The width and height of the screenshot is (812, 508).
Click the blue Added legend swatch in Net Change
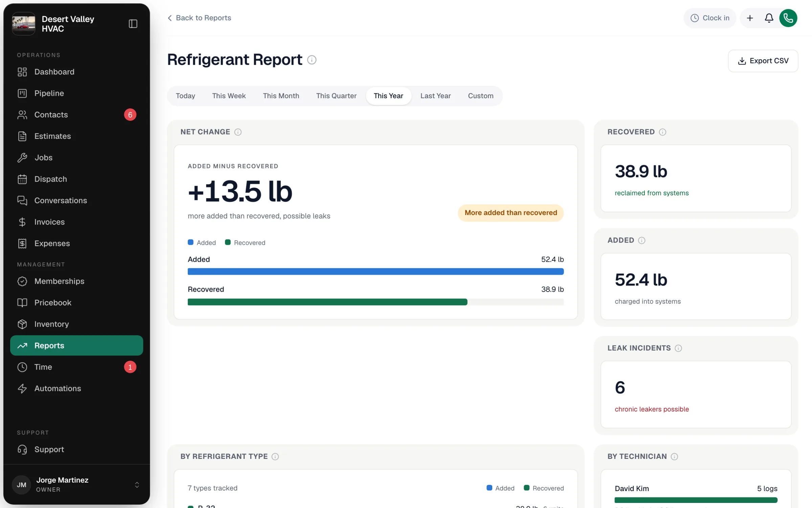click(190, 242)
